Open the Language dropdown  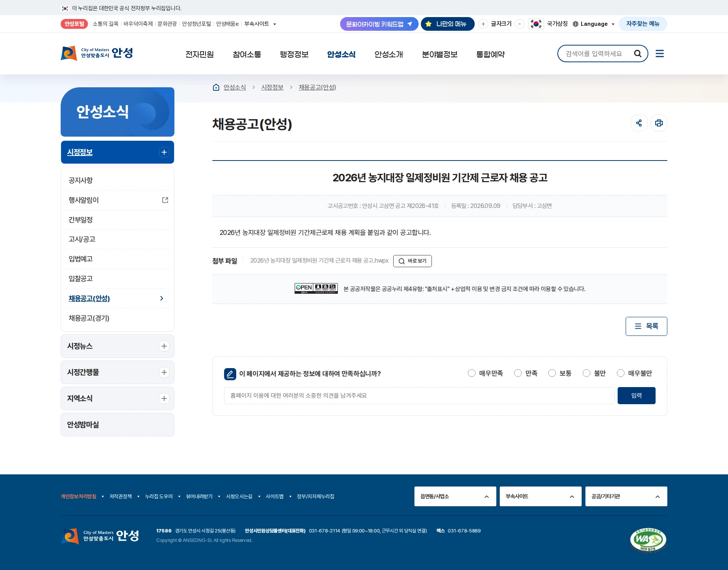tap(594, 24)
